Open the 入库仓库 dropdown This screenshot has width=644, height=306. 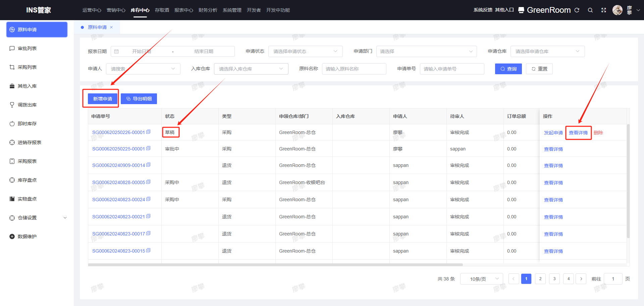point(251,69)
